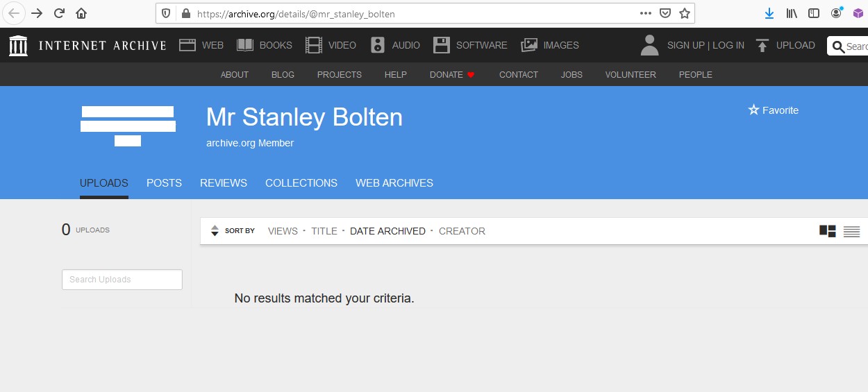
Task: Click the top bar search magnifier
Action: (838, 46)
